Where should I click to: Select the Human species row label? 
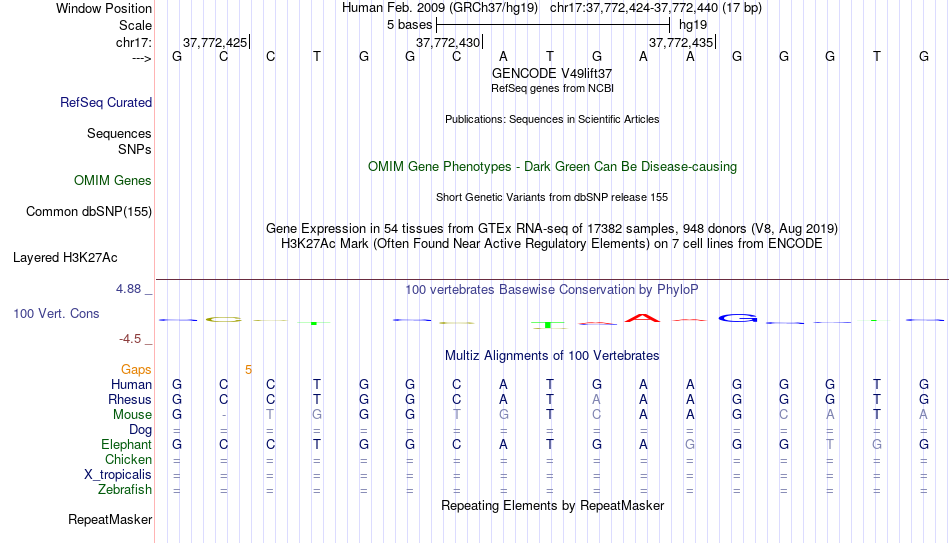tap(131, 385)
